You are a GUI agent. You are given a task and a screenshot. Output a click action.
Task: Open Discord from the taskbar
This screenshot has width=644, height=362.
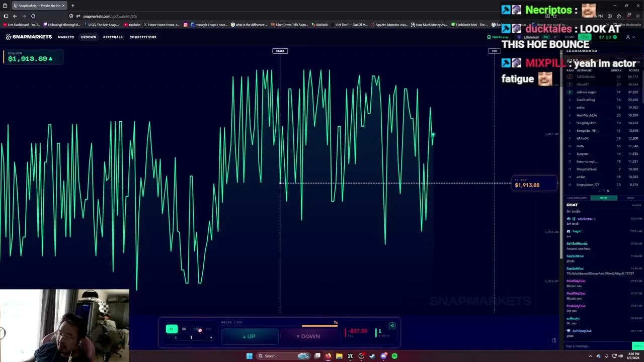click(383, 356)
